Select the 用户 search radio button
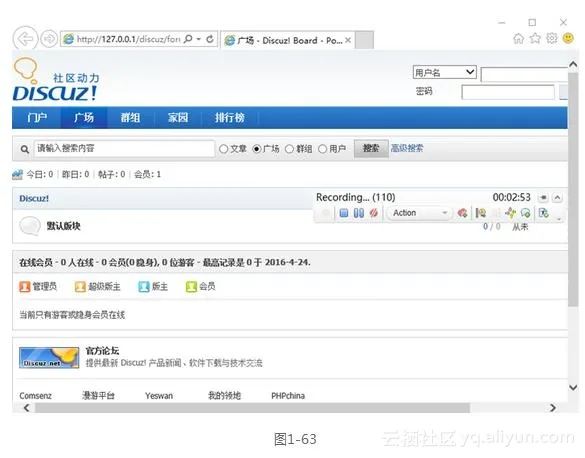Image resolution: width=585 pixels, height=458 pixels. click(323, 149)
